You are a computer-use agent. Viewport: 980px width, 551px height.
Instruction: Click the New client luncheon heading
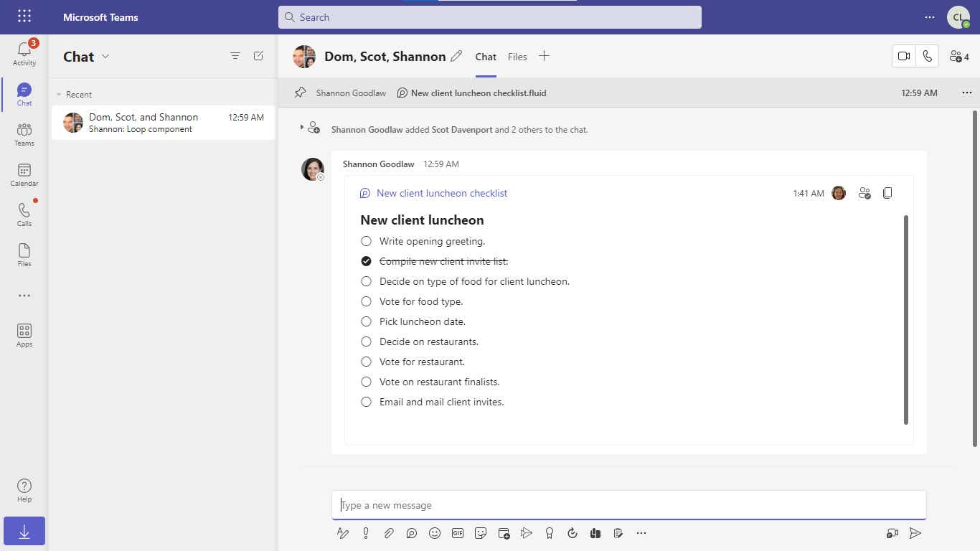click(422, 220)
